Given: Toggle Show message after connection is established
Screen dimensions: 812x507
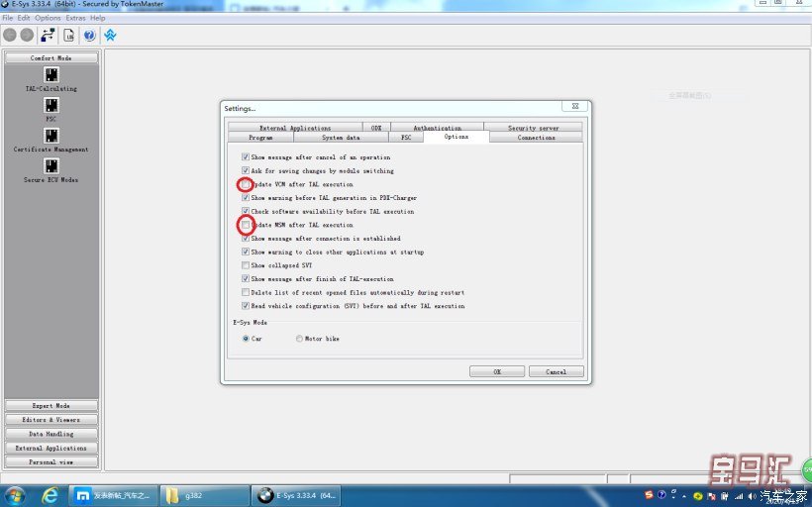Looking at the screenshot, I should point(246,239).
